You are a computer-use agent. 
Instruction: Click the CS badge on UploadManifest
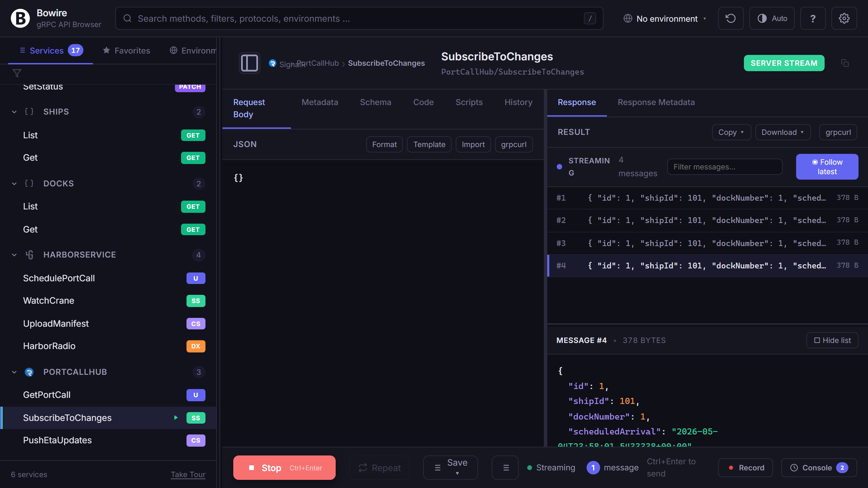[196, 324]
